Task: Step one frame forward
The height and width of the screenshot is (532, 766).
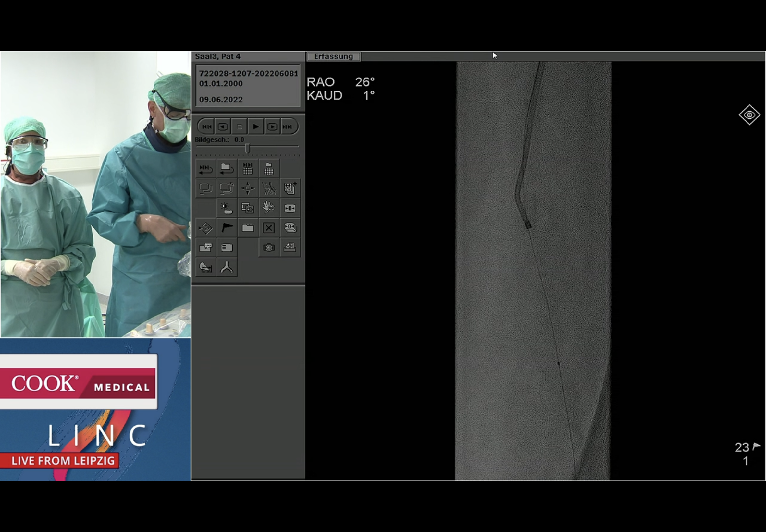Action: [x=272, y=127]
